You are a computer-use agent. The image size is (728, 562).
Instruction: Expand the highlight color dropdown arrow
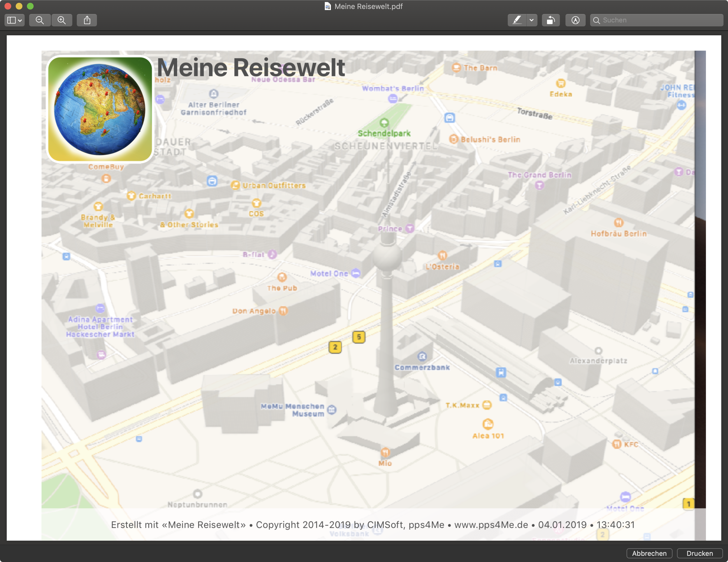532,20
